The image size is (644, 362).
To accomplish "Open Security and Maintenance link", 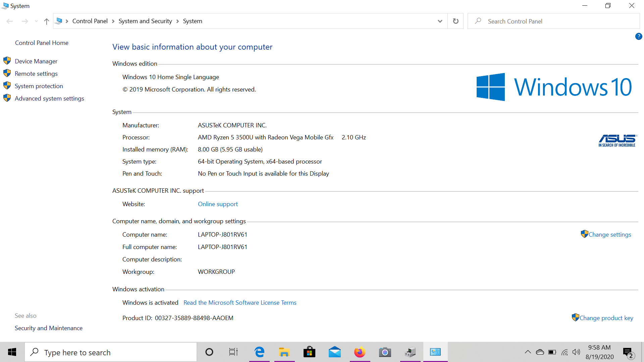I will coord(48,328).
